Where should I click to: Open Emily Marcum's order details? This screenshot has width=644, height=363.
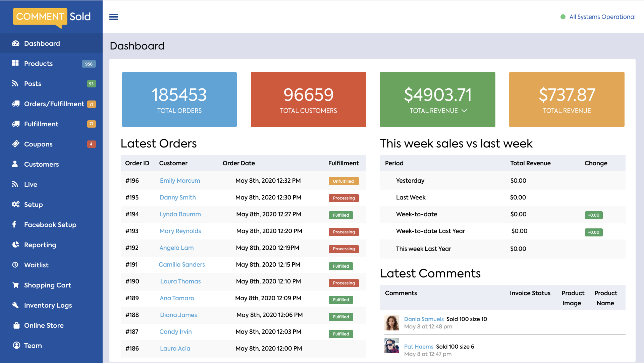180,181
